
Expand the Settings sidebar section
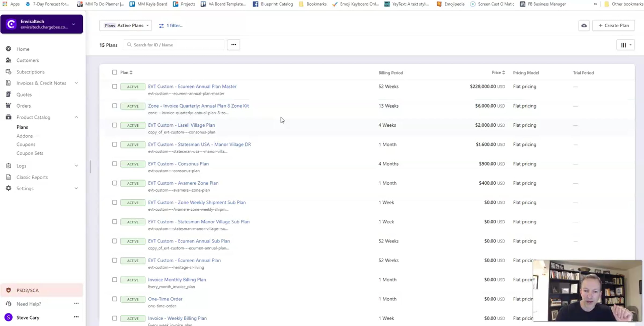pyautogui.click(x=76, y=188)
